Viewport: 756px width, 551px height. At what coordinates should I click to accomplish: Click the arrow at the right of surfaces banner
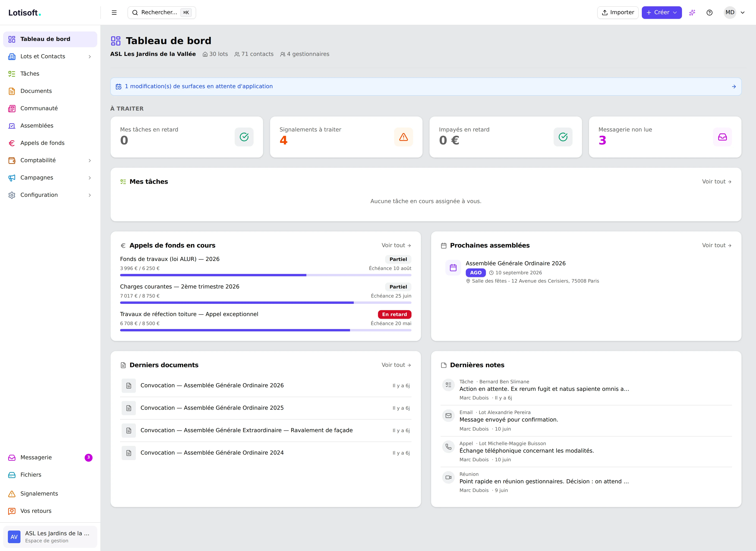point(734,87)
